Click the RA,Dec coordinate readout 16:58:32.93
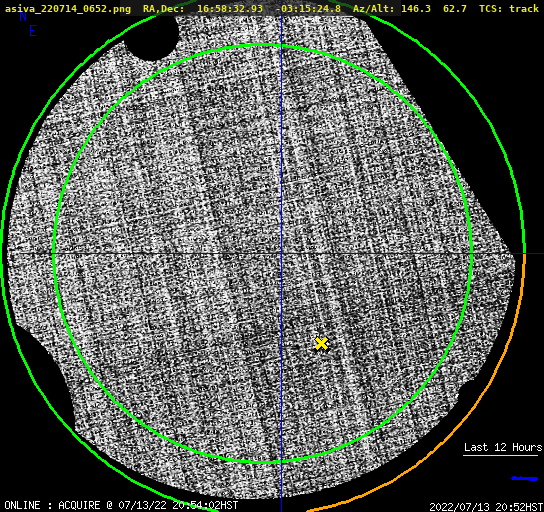Image resolution: width=544 pixels, height=512 pixels. (230, 8)
